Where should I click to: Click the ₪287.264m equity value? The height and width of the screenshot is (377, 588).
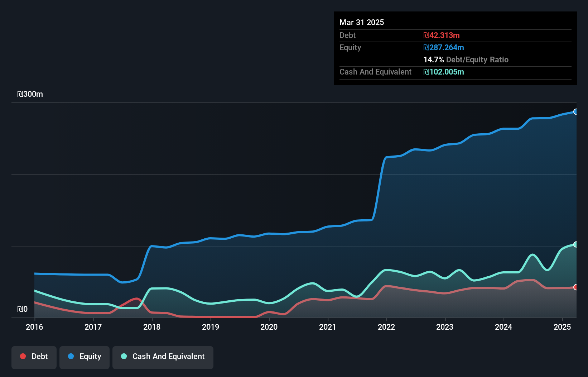click(444, 47)
